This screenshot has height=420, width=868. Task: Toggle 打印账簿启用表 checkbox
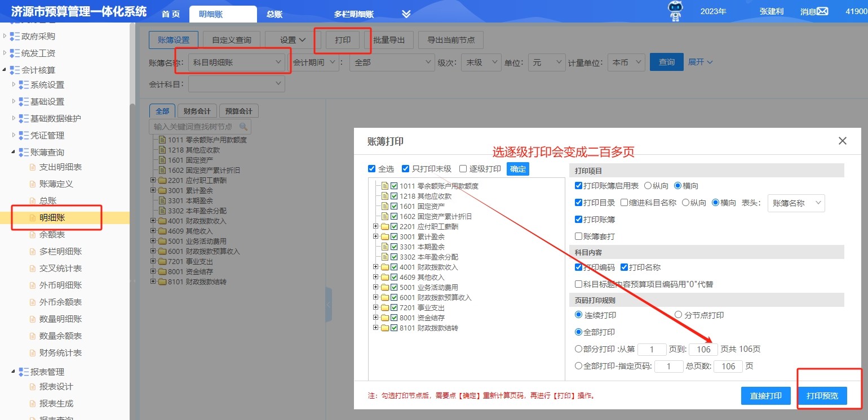578,186
